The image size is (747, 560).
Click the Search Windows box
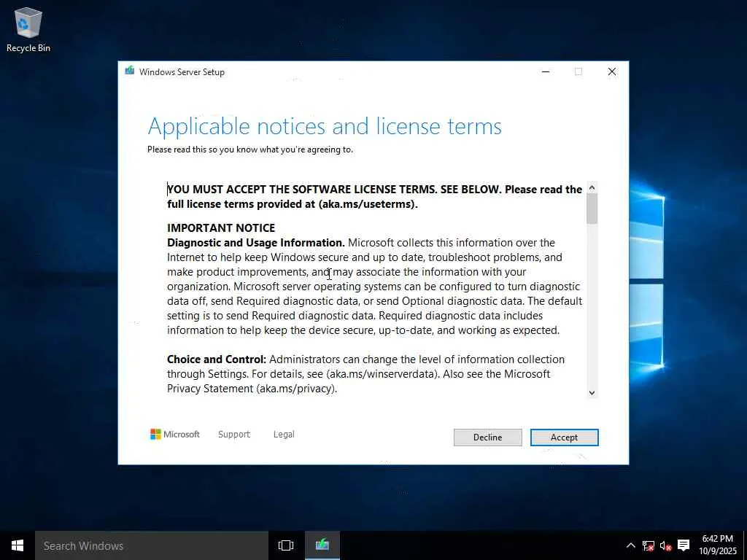coord(152,545)
